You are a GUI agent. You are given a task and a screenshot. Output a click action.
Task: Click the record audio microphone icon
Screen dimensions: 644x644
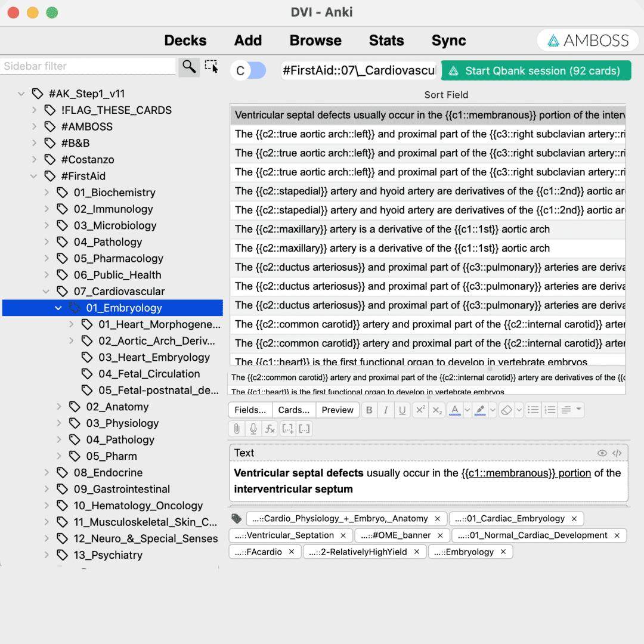tap(253, 429)
